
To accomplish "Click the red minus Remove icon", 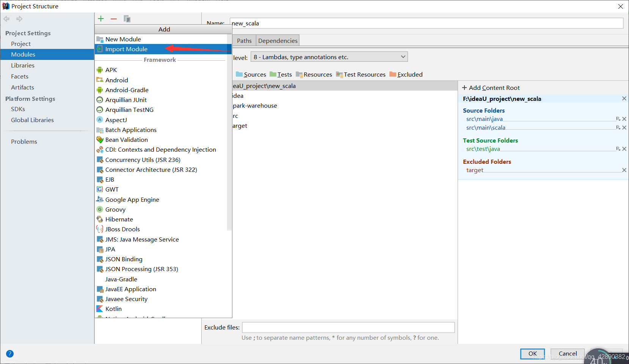I will click(x=114, y=19).
